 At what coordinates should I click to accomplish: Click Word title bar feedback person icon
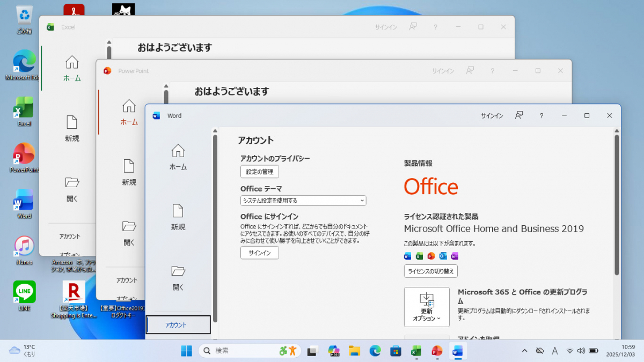point(519,115)
